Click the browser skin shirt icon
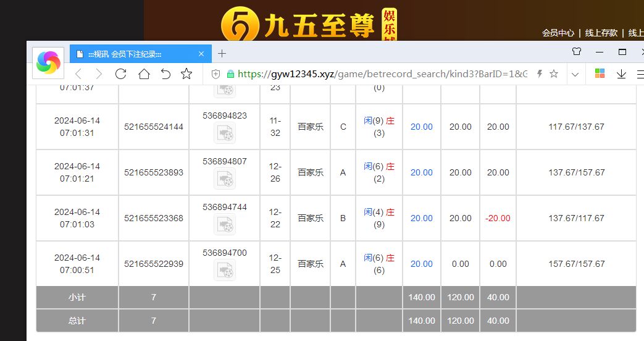644x341 pixels. point(577,52)
